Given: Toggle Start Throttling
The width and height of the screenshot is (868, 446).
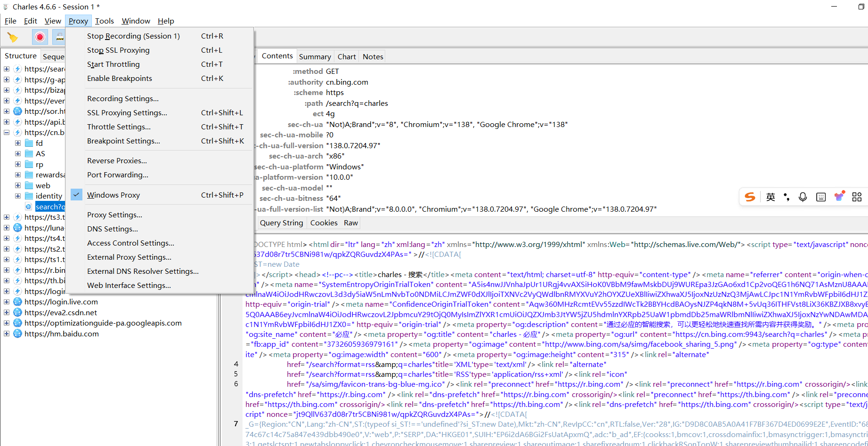Looking at the screenshot, I should (159, 64).
